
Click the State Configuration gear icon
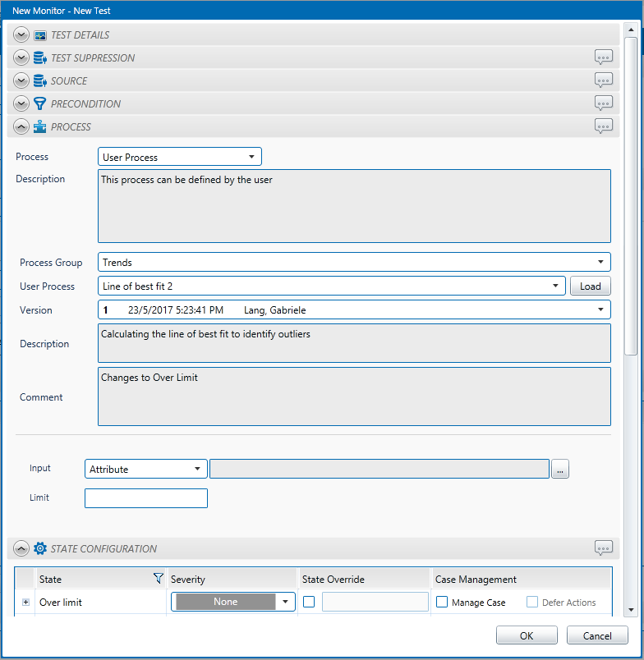pyautogui.click(x=40, y=548)
